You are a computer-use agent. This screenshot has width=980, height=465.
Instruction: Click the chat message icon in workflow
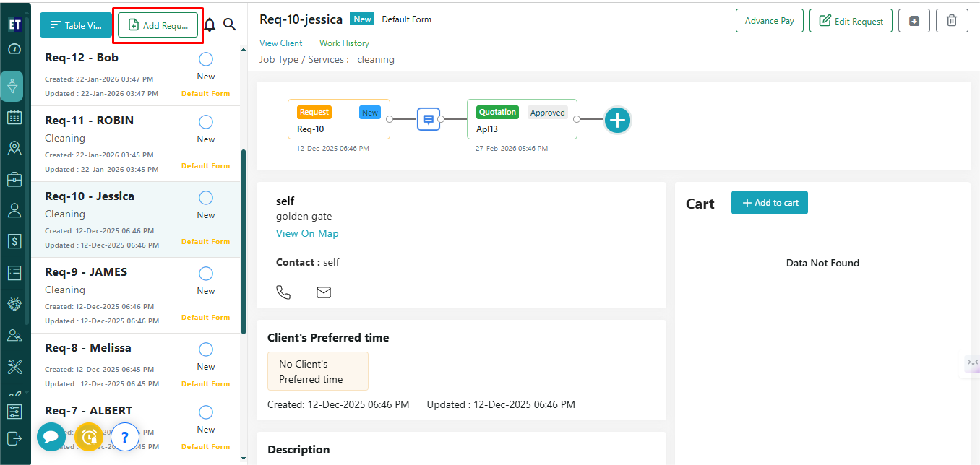[428, 119]
